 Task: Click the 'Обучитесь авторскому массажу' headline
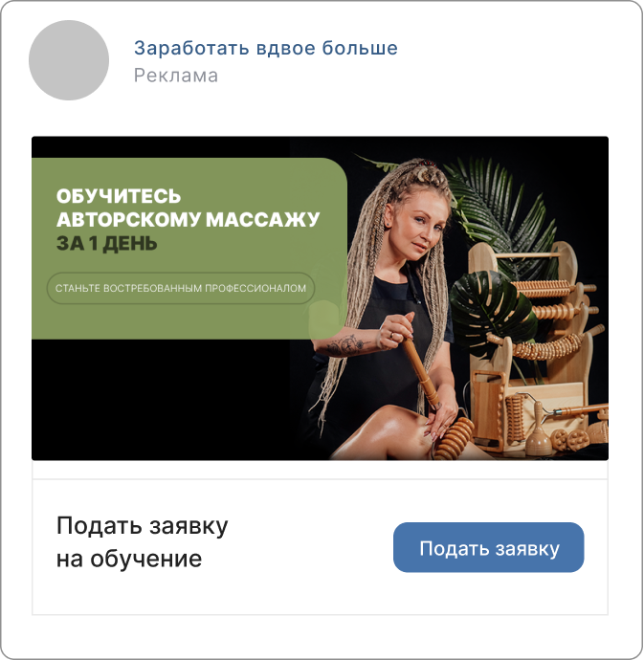[188, 208]
